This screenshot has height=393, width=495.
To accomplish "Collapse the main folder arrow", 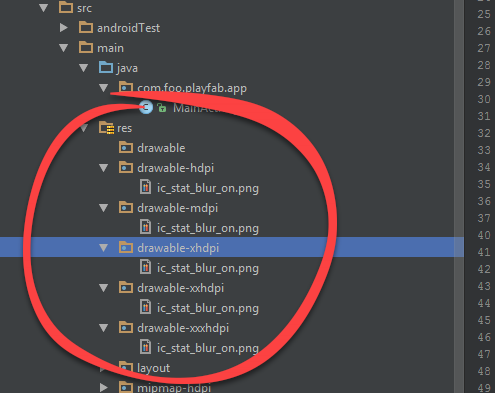I will click(63, 48).
